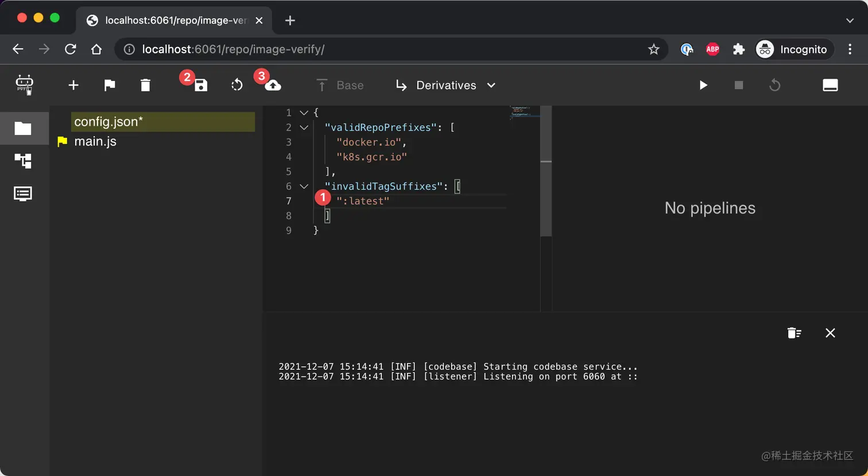Open the ABP Adblock extension icon
Viewport: 868px width, 476px height.
pos(712,49)
